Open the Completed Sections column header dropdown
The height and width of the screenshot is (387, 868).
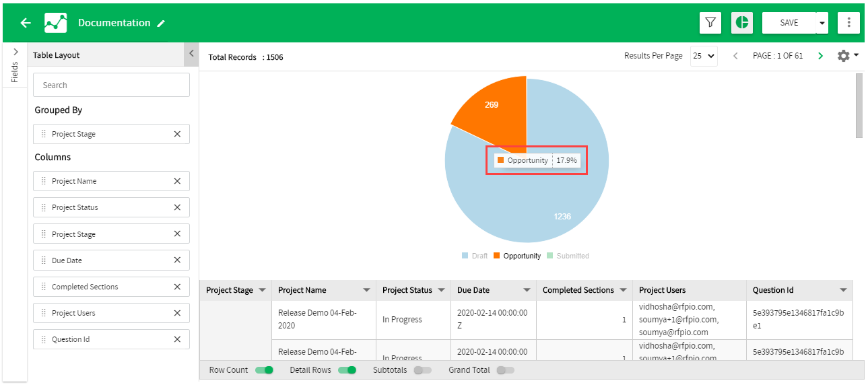[622, 290]
